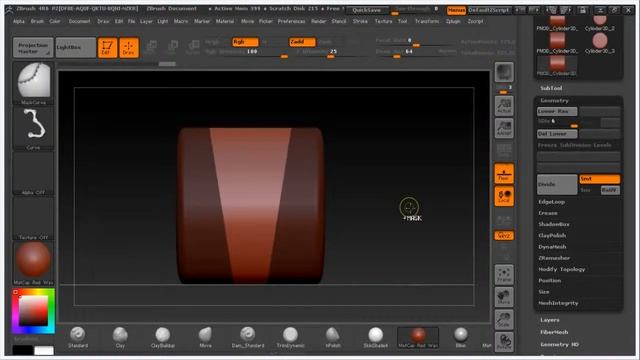640x360 pixels.
Task: Click the Lower Res button
Action: pyautogui.click(x=557, y=111)
